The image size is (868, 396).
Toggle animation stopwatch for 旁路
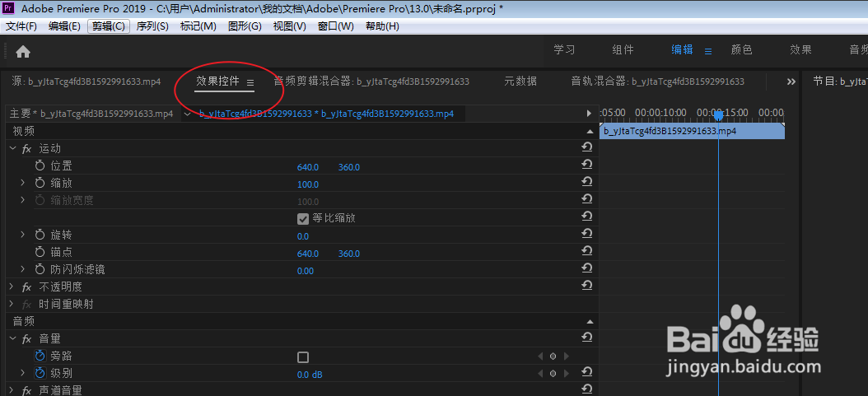pos(40,356)
